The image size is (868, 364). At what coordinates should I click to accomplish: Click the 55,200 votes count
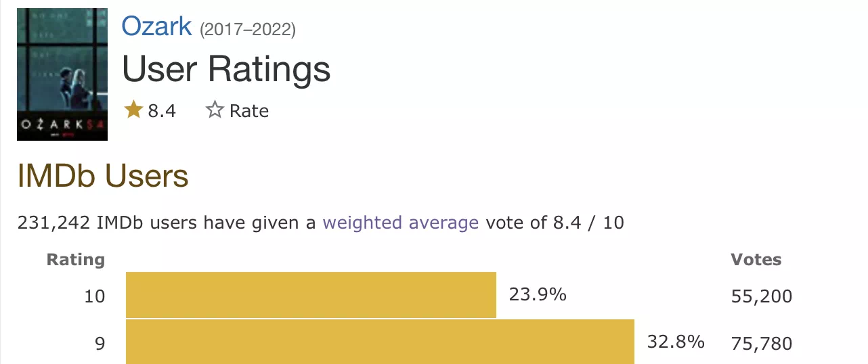(x=762, y=296)
